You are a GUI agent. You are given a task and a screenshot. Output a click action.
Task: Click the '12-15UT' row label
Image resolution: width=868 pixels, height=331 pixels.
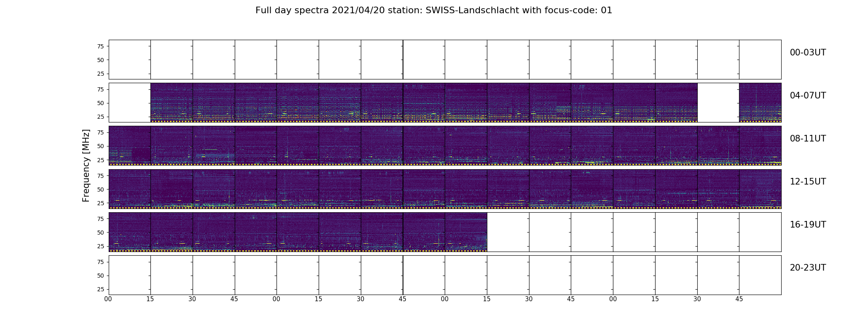808,182
